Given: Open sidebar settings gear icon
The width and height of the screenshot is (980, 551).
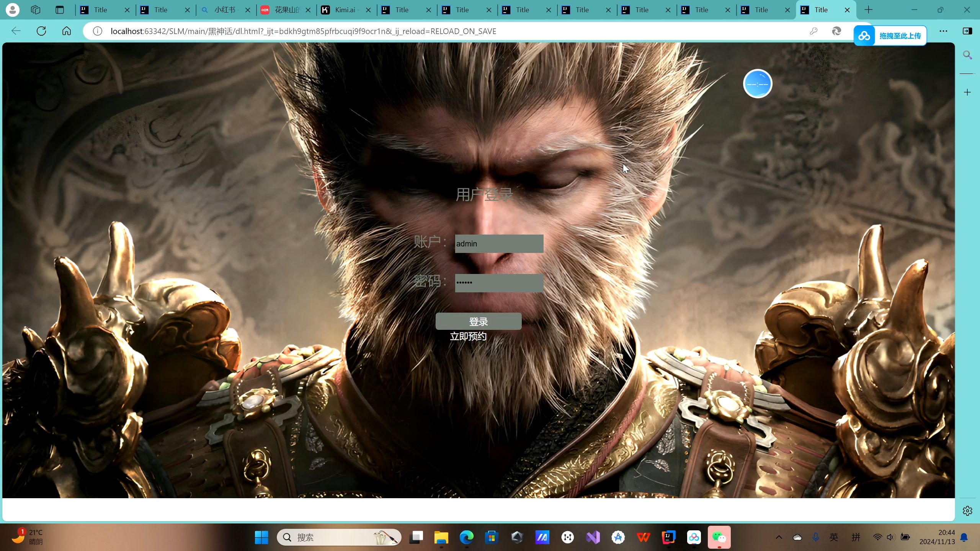Looking at the screenshot, I should (x=967, y=511).
